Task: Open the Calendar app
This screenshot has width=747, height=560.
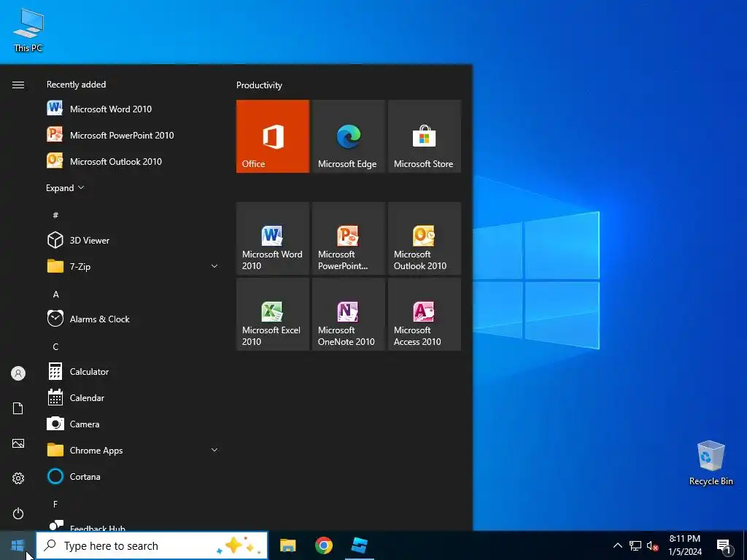Action: (133, 397)
